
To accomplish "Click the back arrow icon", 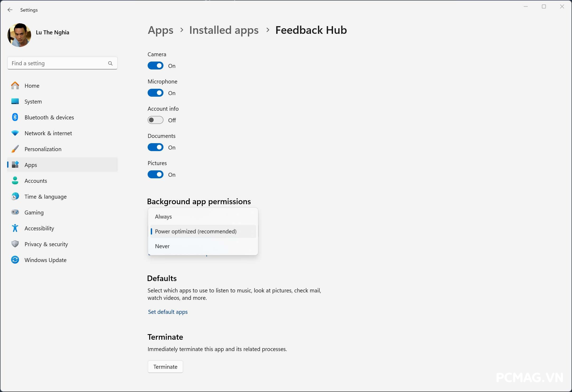I will coord(10,10).
